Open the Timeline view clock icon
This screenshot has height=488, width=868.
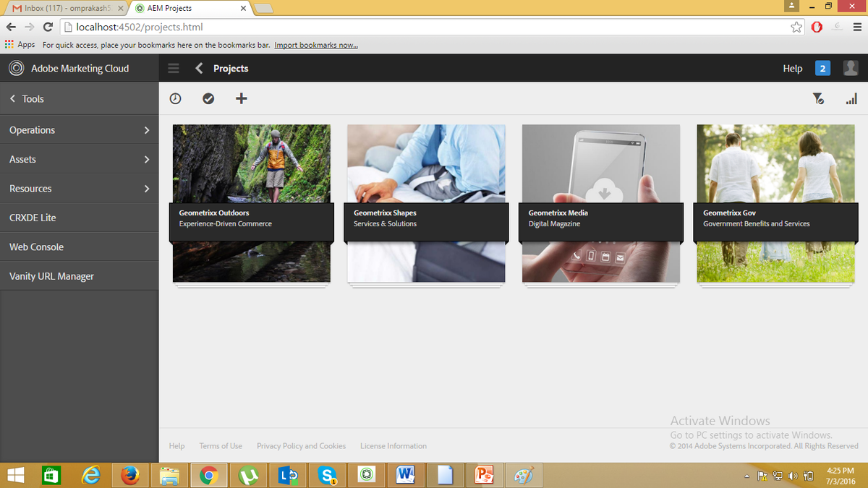click(x=175, y=98)
